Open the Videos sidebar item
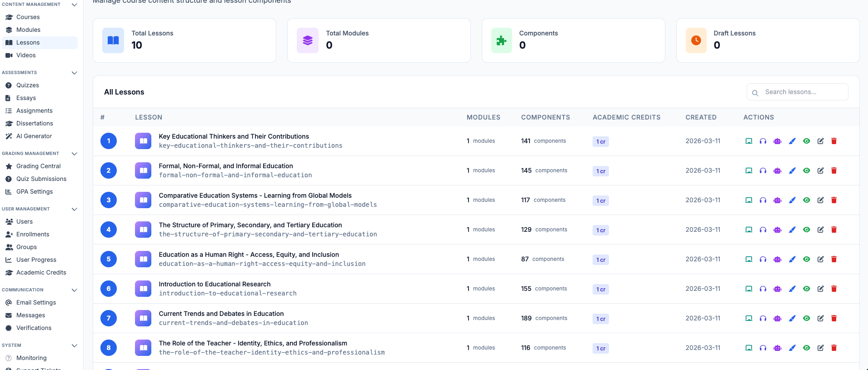Screen dimensions: 868x370 pyautogui.click(x=40, y=55)
